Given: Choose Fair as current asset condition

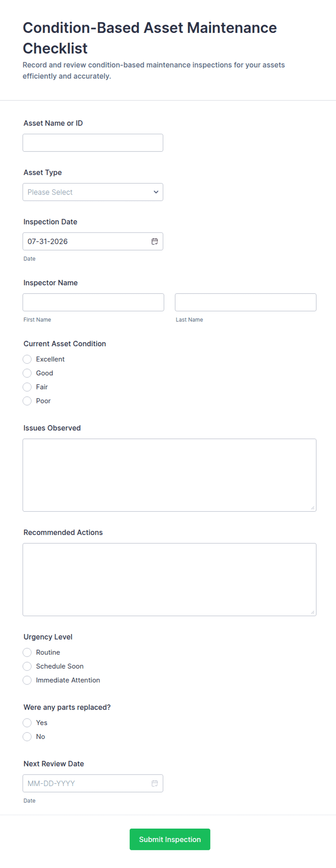Looking at the screenshot, I should pos(27,387).
